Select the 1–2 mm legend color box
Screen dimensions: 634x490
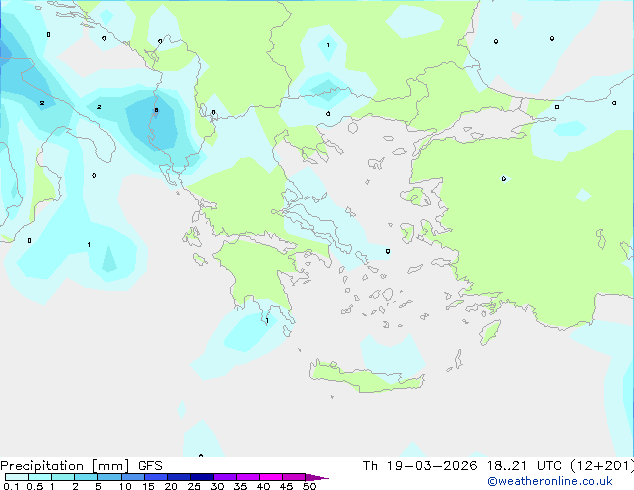pyautogui.click(x=63, y=477)
